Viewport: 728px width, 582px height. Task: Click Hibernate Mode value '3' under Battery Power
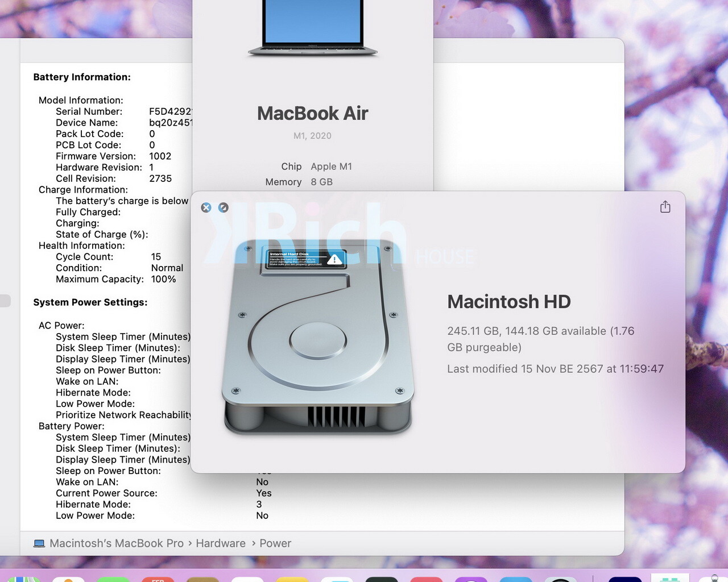point(259,505)
